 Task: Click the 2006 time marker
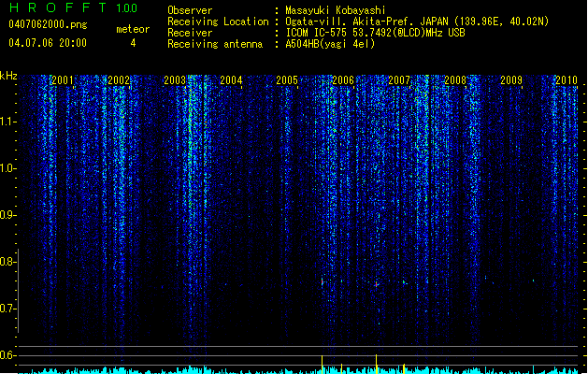[x=343, y=80]
